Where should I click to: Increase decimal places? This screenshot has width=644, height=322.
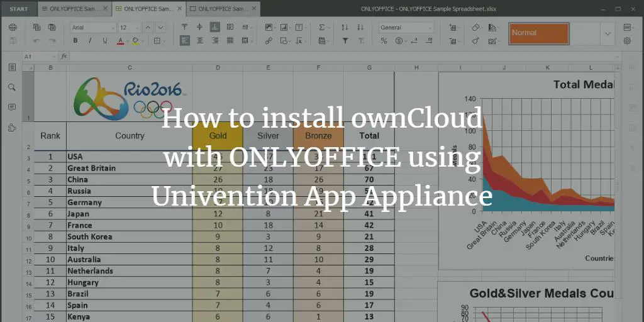click(x=429, y=41)
